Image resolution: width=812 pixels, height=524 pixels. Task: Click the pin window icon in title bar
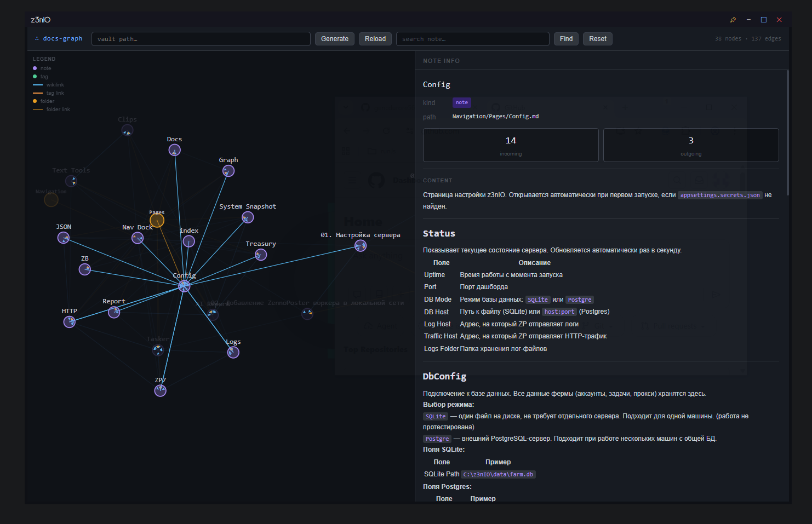pyautogui.click(x=733, y=20)
